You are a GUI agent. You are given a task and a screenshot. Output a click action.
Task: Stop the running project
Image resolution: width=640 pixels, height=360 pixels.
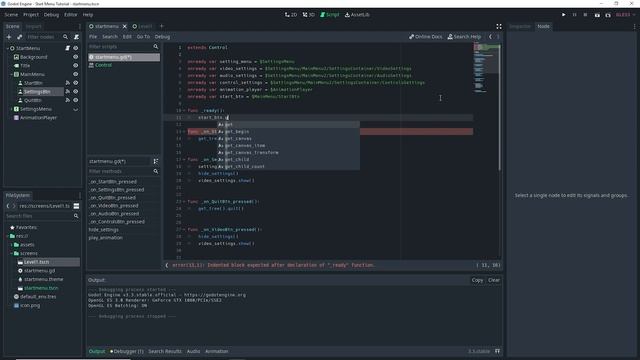coord(585,15)
